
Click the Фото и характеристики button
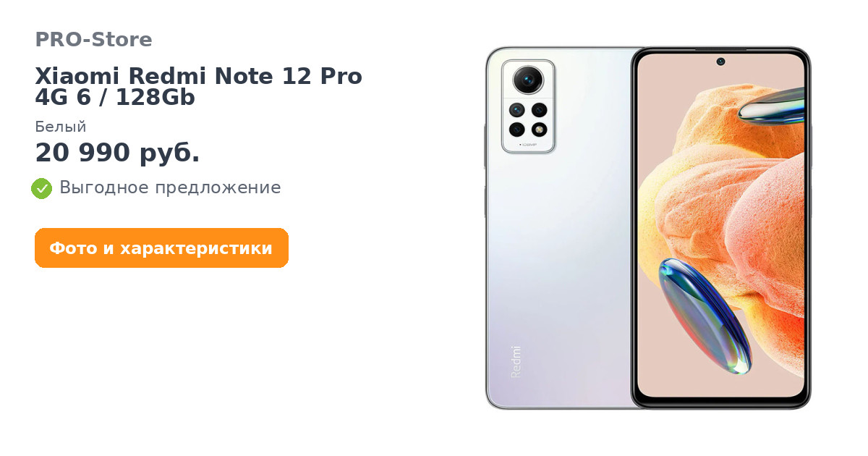161,248
